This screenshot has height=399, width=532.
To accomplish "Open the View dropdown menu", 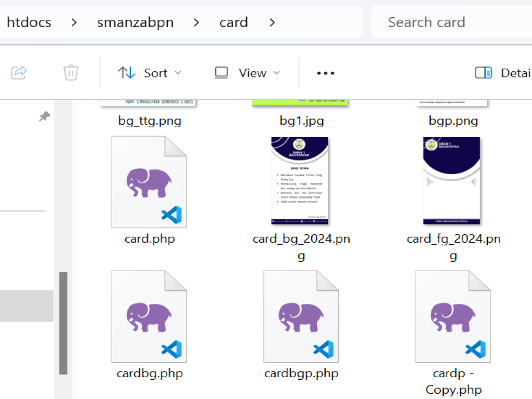I will tap(247, 73).
